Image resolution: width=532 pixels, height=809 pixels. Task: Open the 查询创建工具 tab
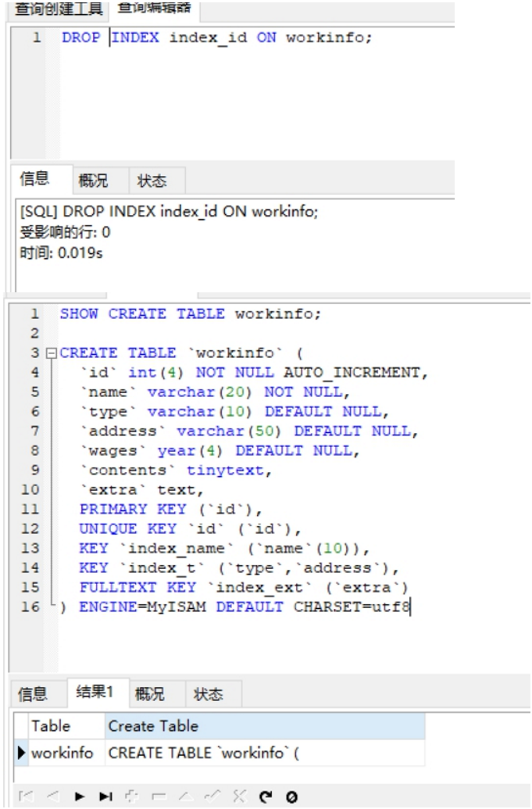tap(59, 9)
